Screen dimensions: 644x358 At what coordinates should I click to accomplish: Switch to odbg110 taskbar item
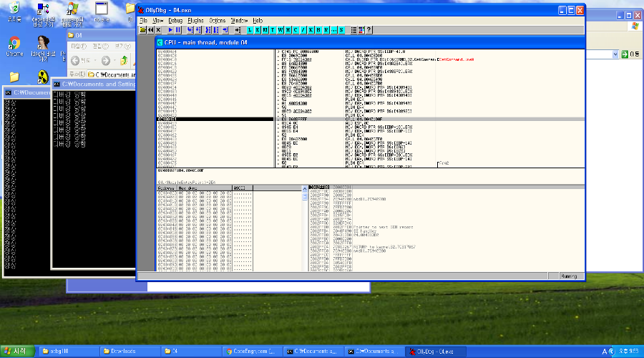pyautogui.click(x=69, y=352)
